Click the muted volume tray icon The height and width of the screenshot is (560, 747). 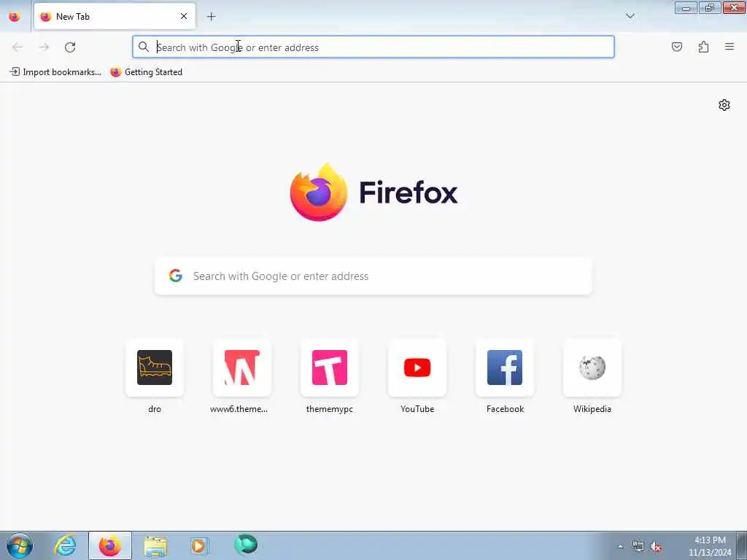point(656,547)
